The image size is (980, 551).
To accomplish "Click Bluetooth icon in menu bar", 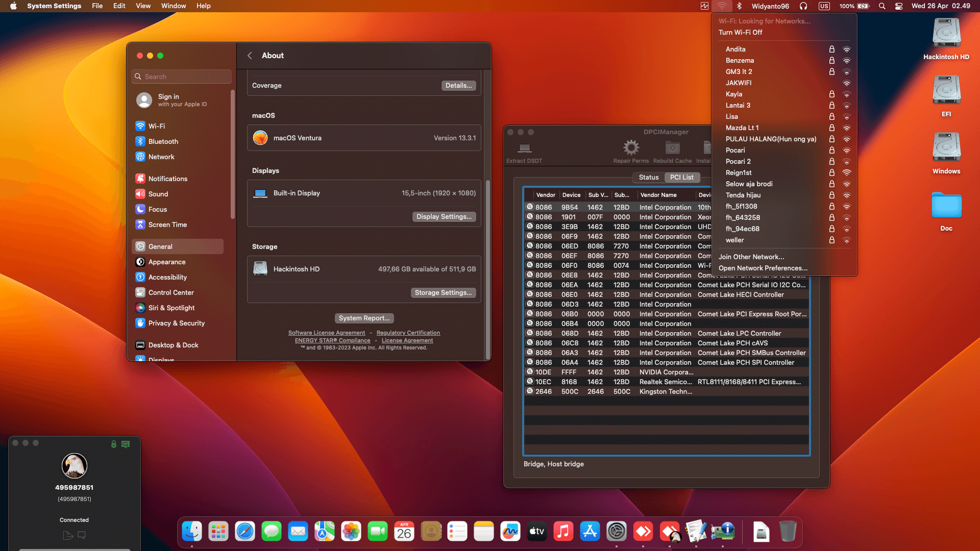I will pos(739,6).
